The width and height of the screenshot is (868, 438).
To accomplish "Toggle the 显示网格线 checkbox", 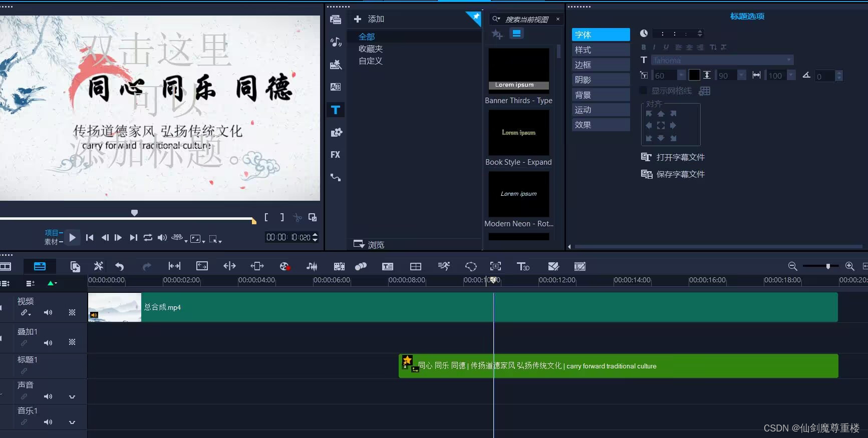I will pyautogui.click(x=644, y=91).
